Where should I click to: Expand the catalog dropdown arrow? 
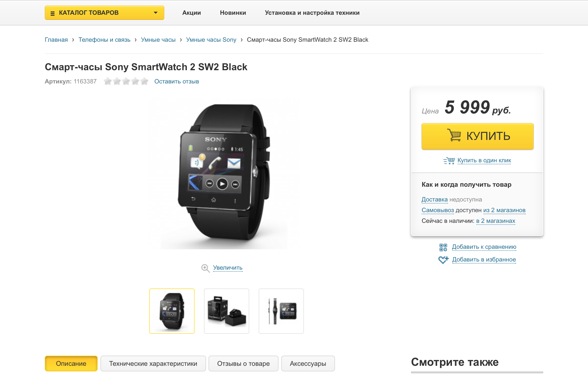156,13
